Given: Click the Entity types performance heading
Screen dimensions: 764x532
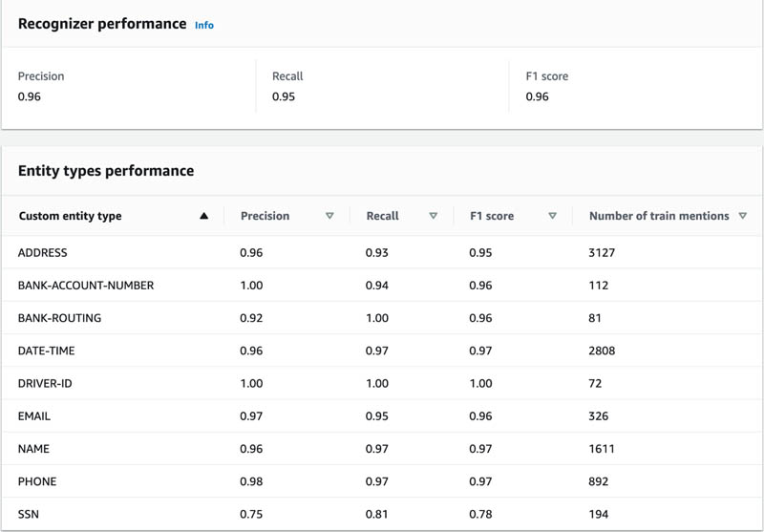Looking at the screenshot, I should [106, 171].
